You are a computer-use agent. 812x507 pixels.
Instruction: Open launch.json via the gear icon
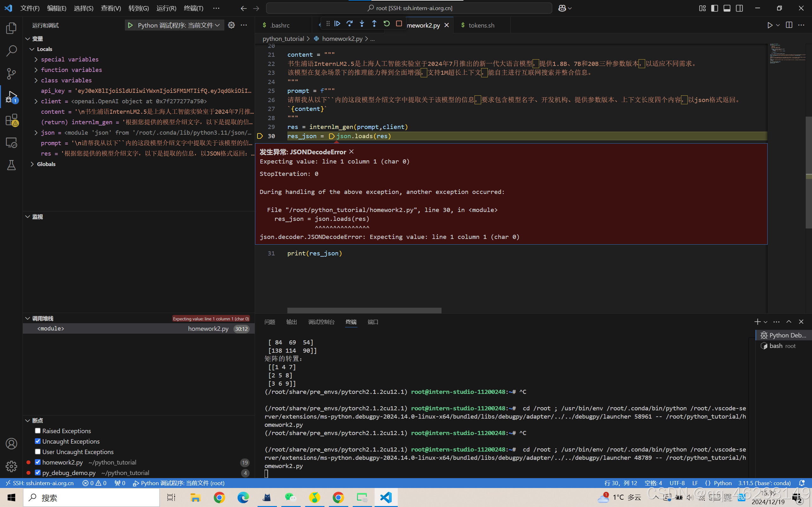pos(231,25)
